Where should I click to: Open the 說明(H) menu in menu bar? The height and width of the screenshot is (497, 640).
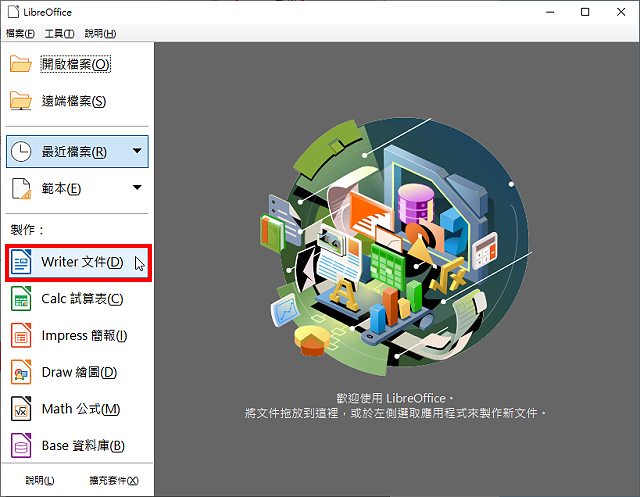(x=100, y=33)
